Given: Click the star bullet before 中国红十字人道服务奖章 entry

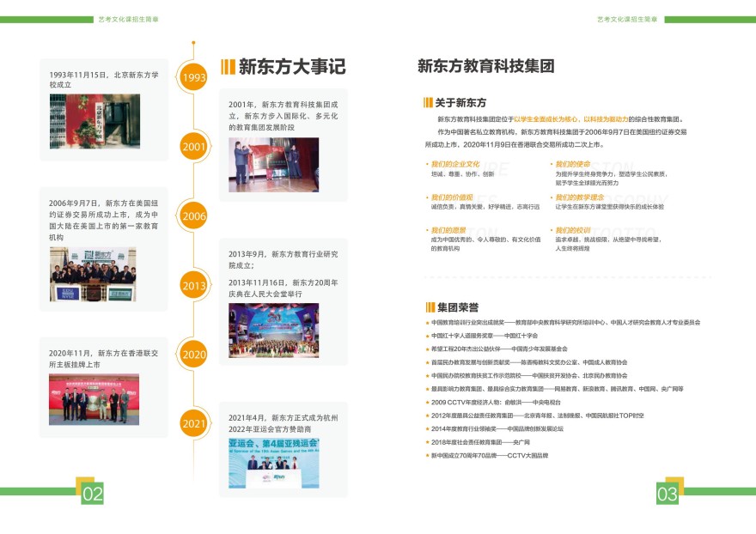Looking at the screenshot, I should 426,336.
